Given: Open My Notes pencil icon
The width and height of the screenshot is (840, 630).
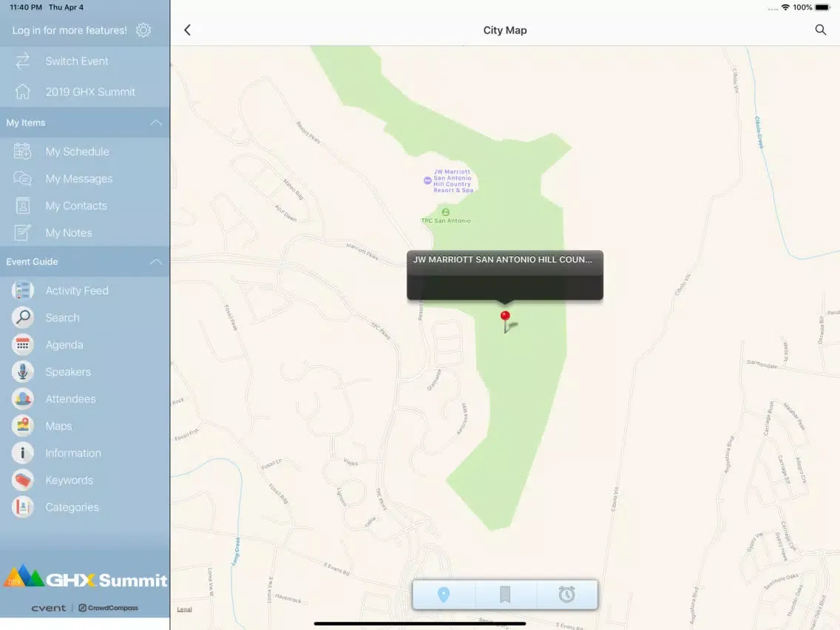Looking at the screenshot, I should 22,232.
